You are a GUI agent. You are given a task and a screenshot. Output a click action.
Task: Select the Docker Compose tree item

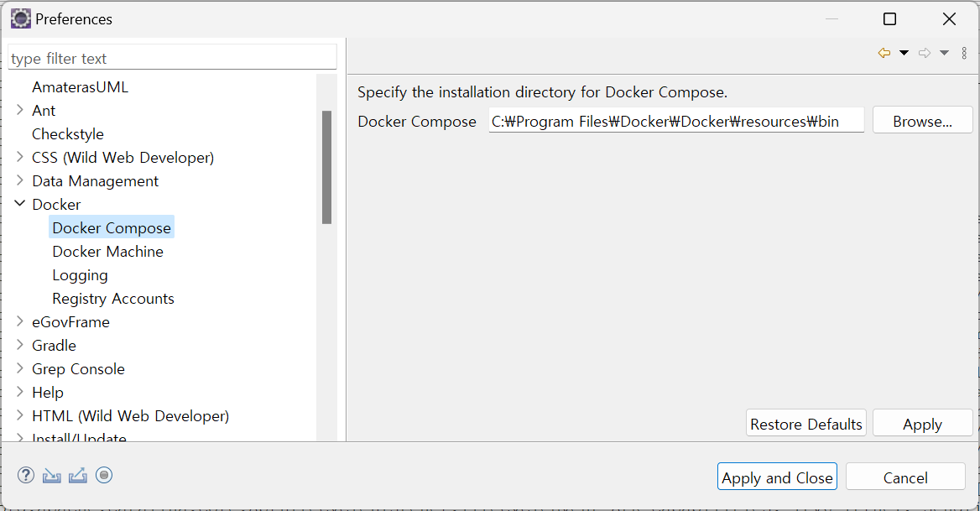point(112,227)
